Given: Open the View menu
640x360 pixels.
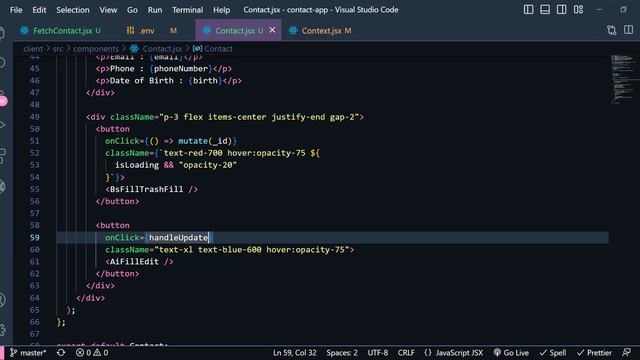Looking at the screenshot, I should [x=108, y=10].
